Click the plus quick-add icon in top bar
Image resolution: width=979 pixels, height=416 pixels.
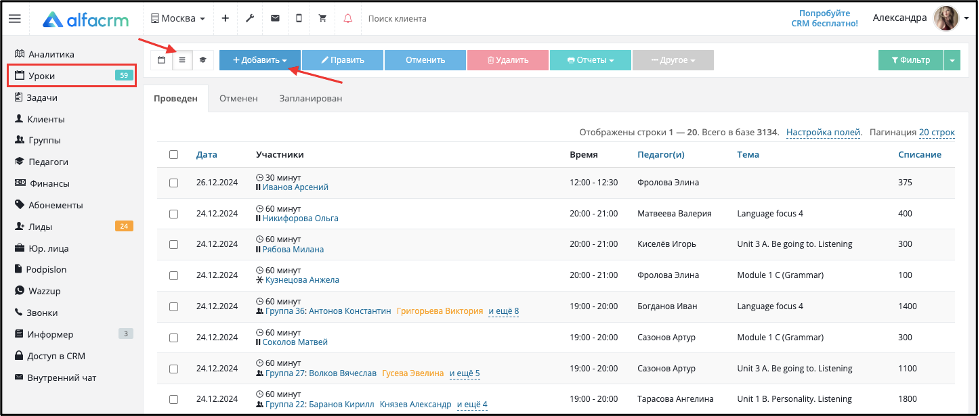point(225,19)
